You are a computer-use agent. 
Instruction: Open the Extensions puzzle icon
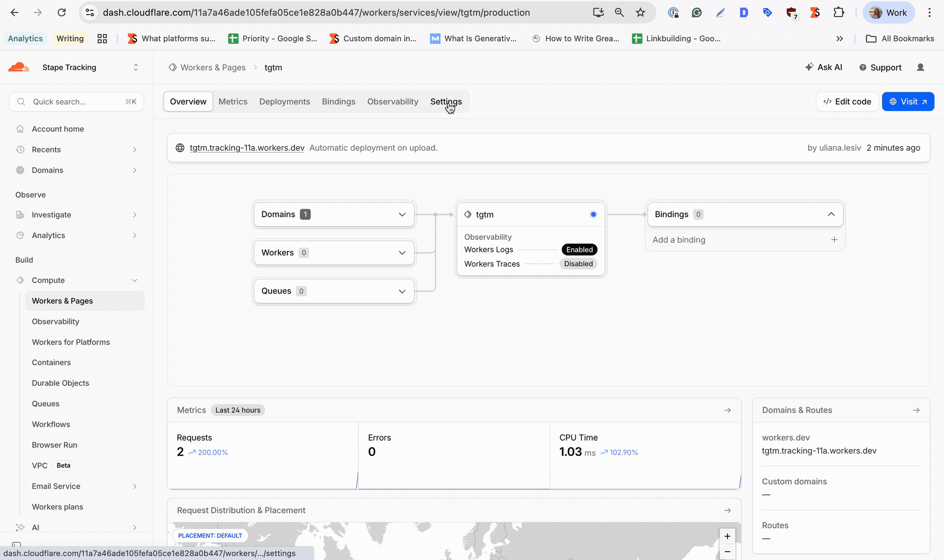839,13
